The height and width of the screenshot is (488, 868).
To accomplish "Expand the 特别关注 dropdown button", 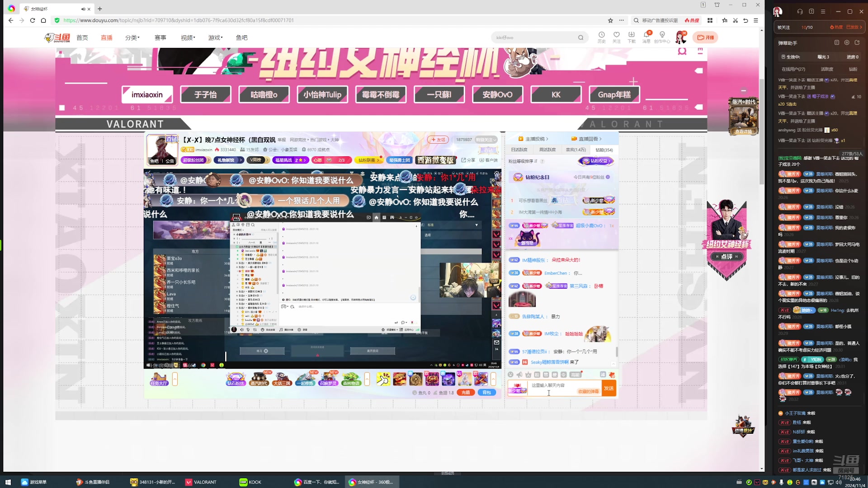I will tap(486, 140).
